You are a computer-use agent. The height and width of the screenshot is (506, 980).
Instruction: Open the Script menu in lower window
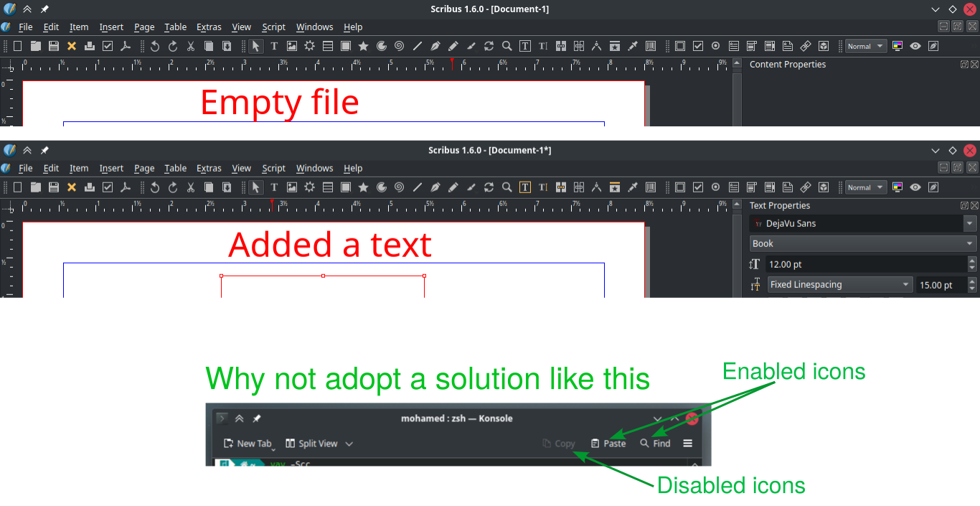[x=273, y=169]
